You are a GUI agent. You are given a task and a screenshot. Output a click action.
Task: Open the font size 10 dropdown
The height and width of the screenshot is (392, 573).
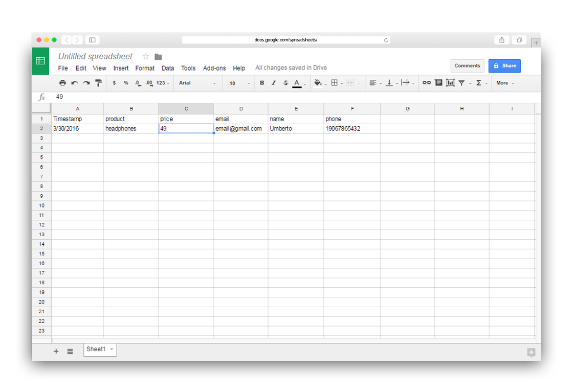tap(240, 83)
